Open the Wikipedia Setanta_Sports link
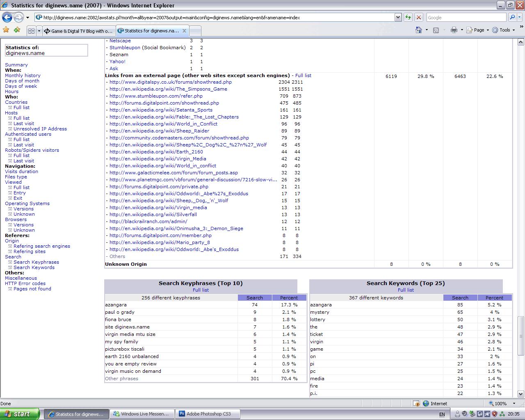The image size is (525, 420). (161, 110)
